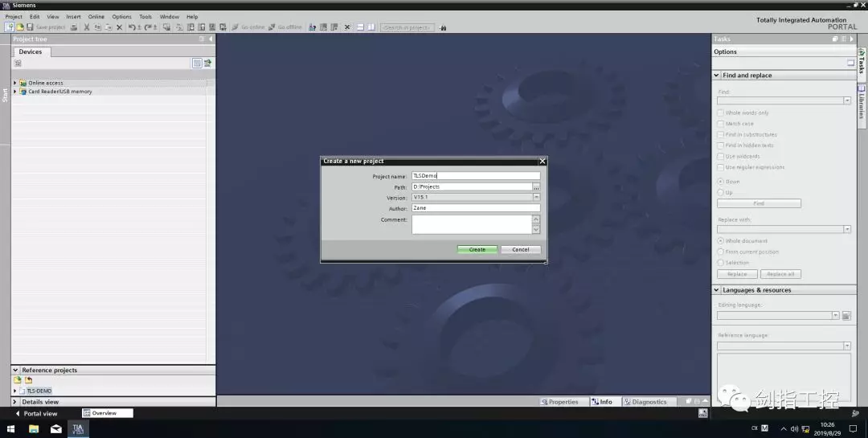Open TIA Portal from Windows taskbar
The width and height of the screenshot is (868, 438).
tap(78, 429)
